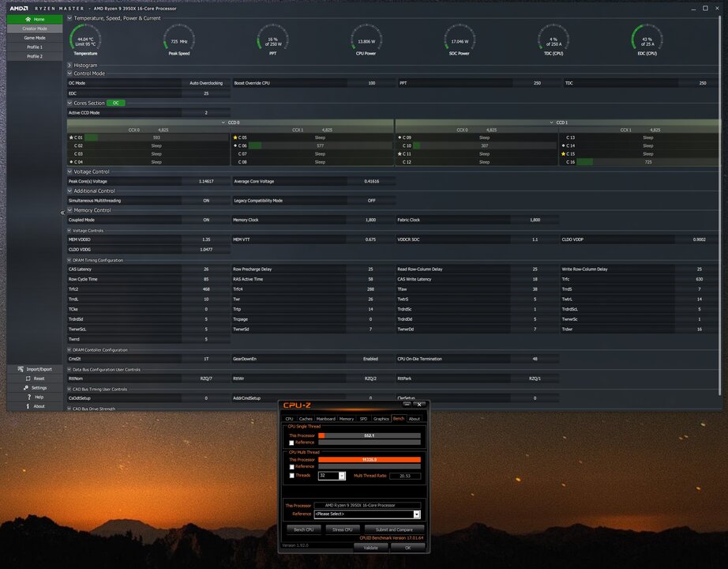
Task: Click the dot marker beside core C 06
Action: click(x=235, y=145)
